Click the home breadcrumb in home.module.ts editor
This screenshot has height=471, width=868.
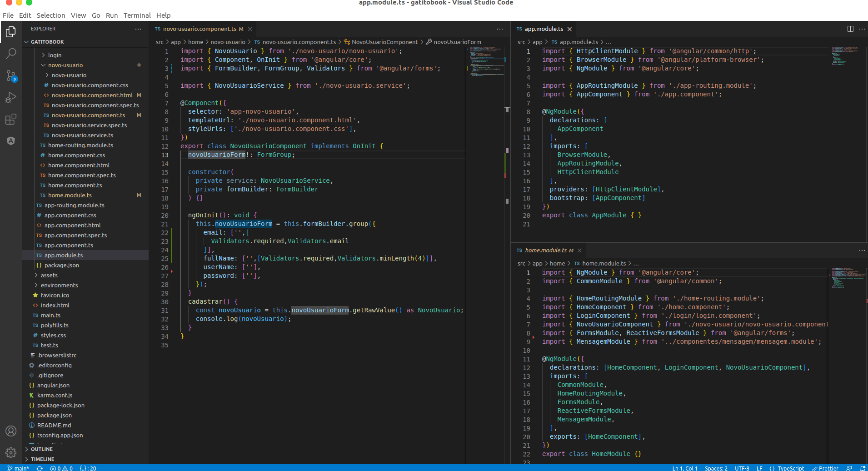(x=557, y=263)
